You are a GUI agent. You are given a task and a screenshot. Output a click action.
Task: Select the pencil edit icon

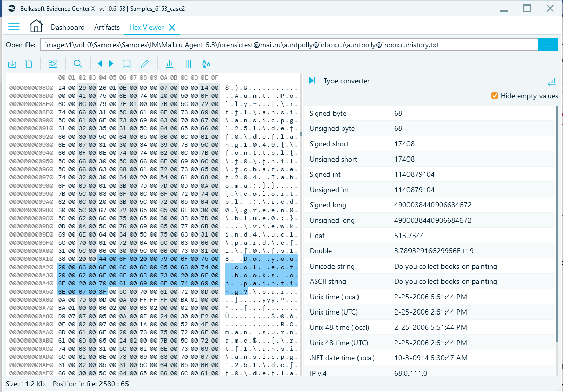(x=145, y=64)
